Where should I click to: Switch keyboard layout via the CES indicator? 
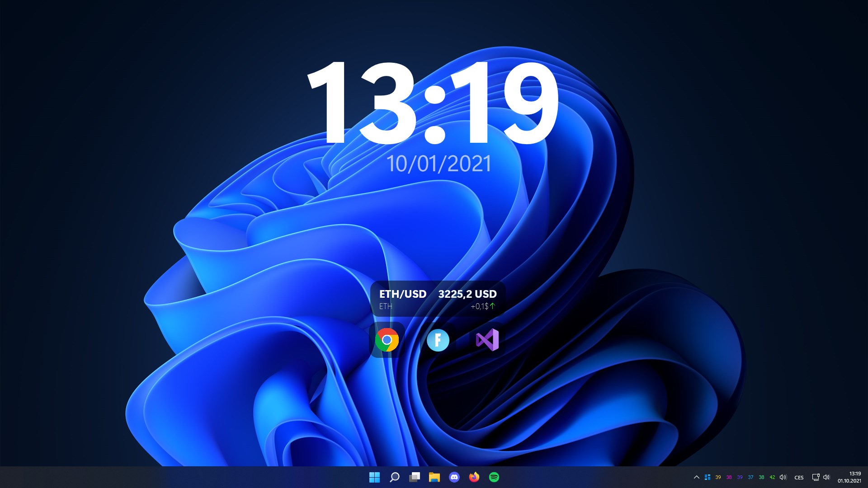[x=799, y=478]
